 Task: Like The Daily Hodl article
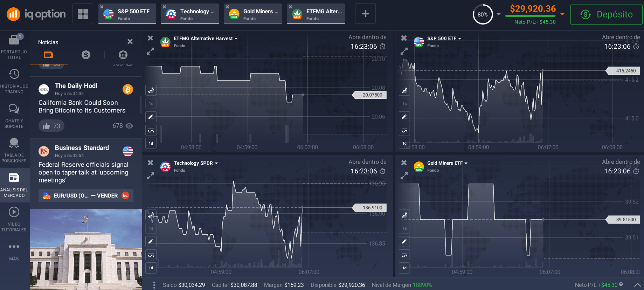pyautogui.click(x=51, y=126)
